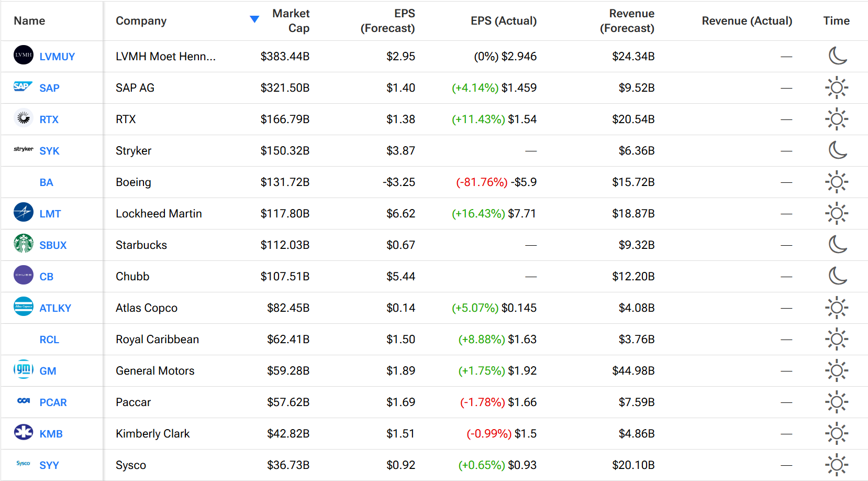Open the LMT ticker link
The image size is (868, 481).
pyautogui.click(x=50, y=214)
